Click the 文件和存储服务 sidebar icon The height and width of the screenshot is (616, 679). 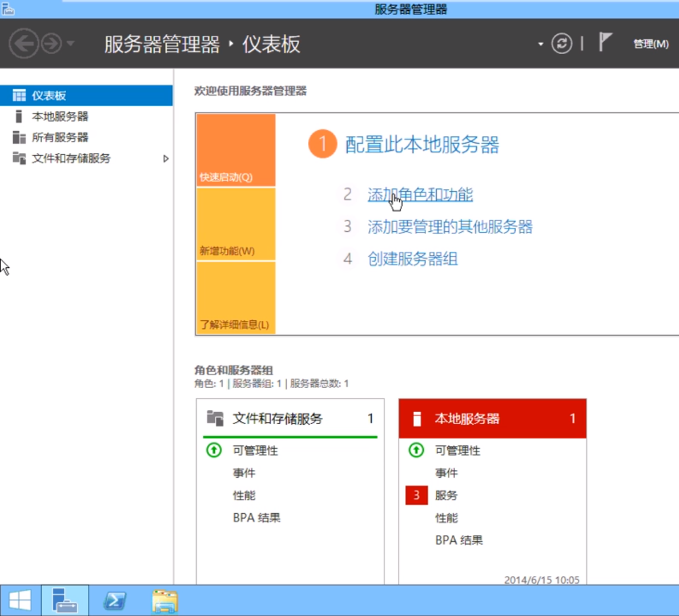coord(19,158)
